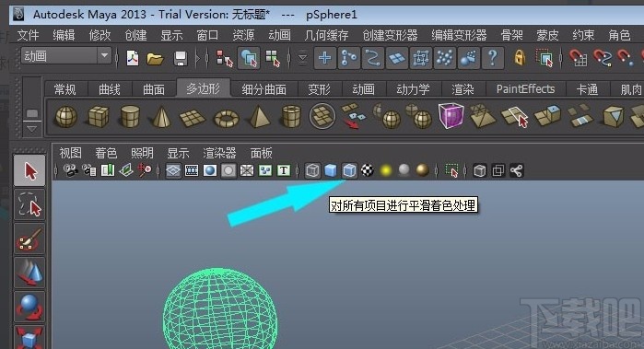Enable wireframe display cube icon
644x349 pixels.
pyautogui.click(x=312, y=170)
